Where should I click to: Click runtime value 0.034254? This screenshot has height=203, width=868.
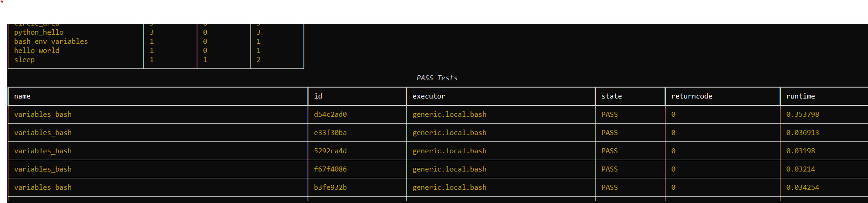802,187
